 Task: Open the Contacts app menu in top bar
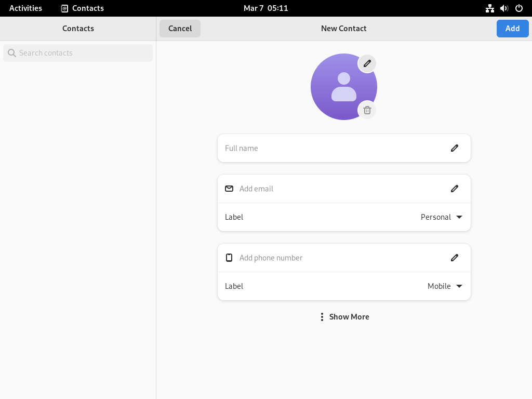click(x=82, y=8)
